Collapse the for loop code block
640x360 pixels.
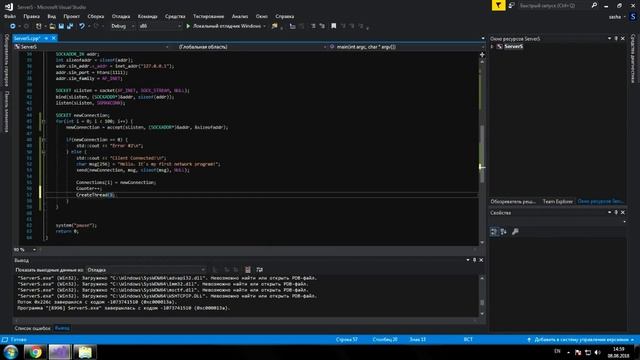coord(44,121)
